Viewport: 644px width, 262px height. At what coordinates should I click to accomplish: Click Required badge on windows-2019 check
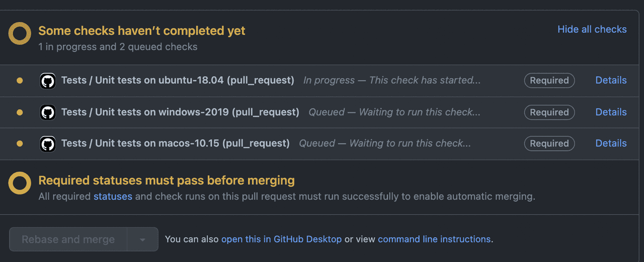tap(549, 112)
